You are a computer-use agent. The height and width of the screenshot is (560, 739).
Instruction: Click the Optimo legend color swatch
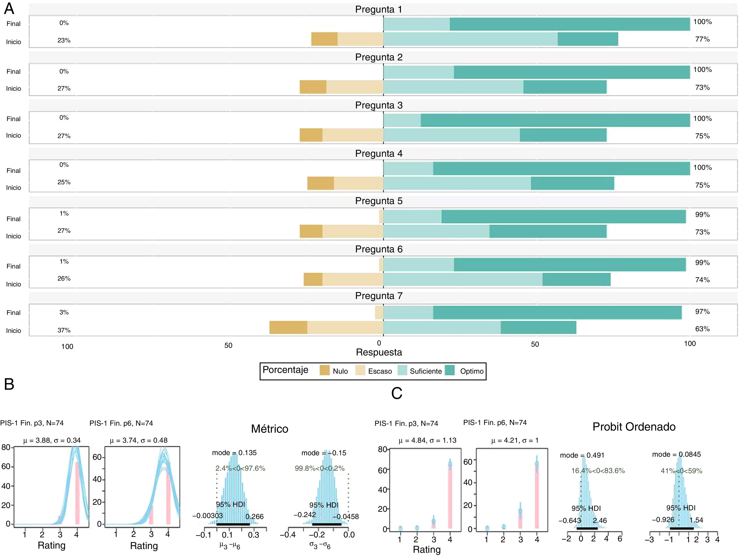point(450,370)
